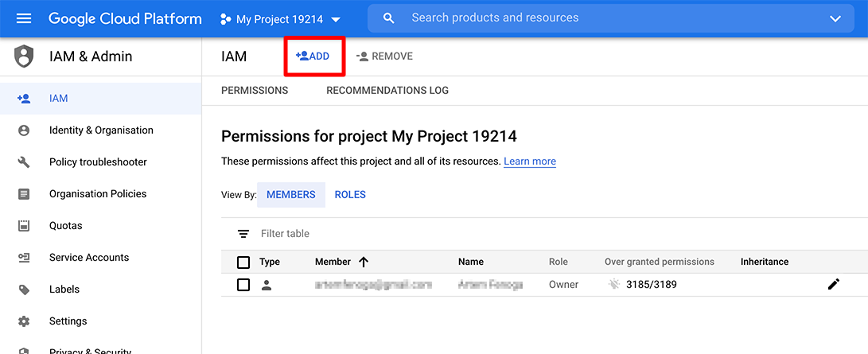Image resolution: width=868 pixels, height=354 pixels.
Task: Click the project hexagon dots icon
Action: (225, 19)
